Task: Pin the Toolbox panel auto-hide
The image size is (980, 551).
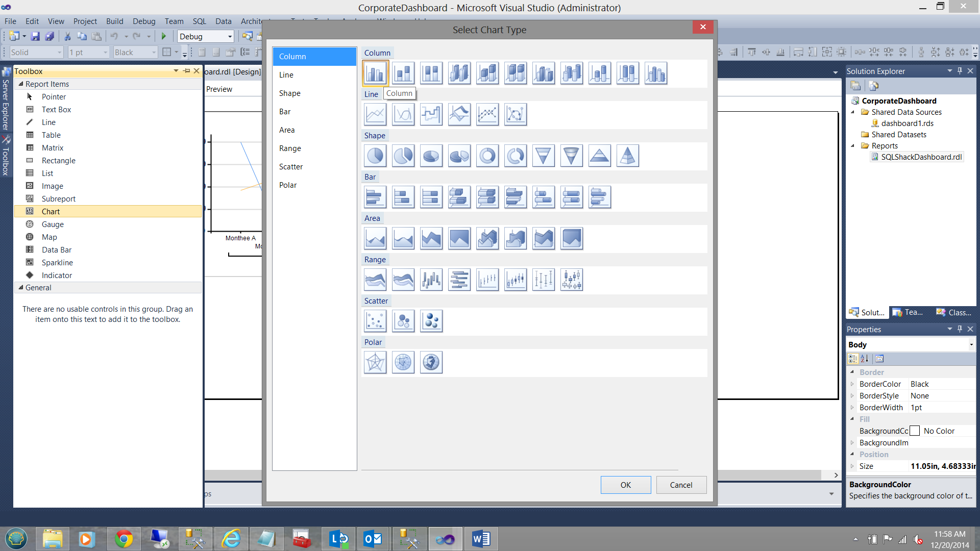Action: 187,71
